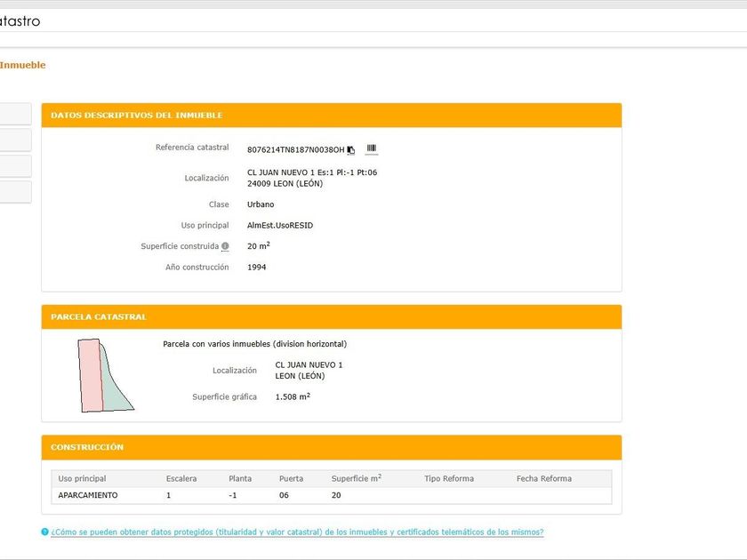The width and height of the screenshot is (747, 560).
Task: Open info icon next to Superficie construida
Action: point(225,246)
